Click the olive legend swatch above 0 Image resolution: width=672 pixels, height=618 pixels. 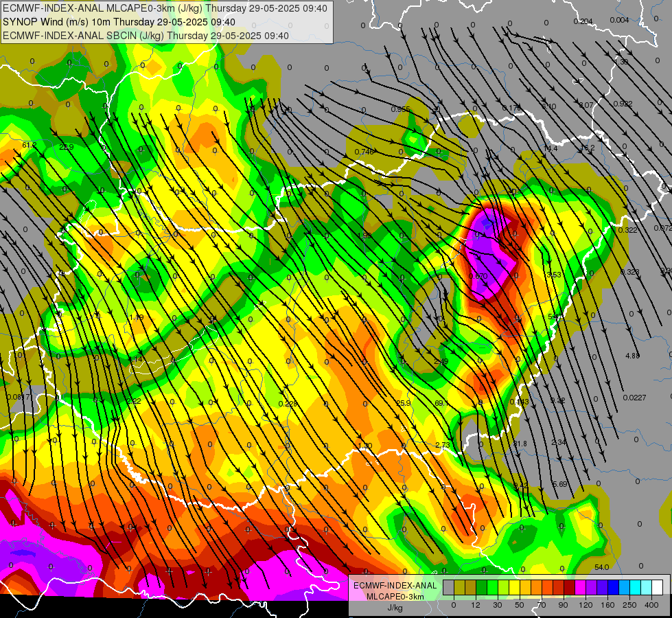click(459, 588)
